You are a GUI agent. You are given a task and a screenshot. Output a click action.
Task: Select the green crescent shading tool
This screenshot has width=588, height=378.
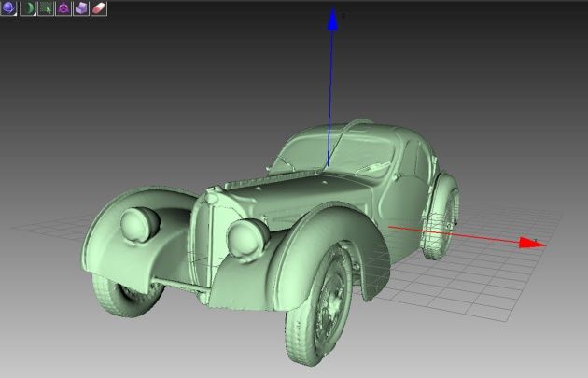(28, 8)
